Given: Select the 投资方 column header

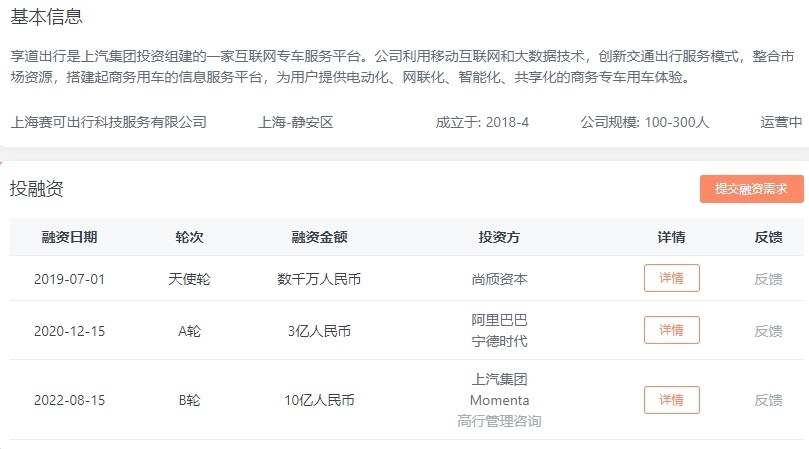Looking at the screenshot, I should 499,237.
